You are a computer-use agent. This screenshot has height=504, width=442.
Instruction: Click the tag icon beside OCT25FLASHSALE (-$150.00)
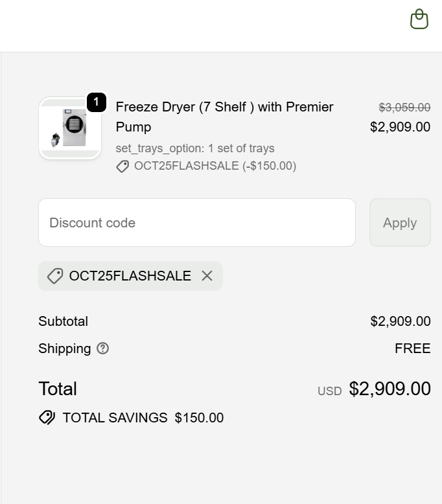point(122,166)
